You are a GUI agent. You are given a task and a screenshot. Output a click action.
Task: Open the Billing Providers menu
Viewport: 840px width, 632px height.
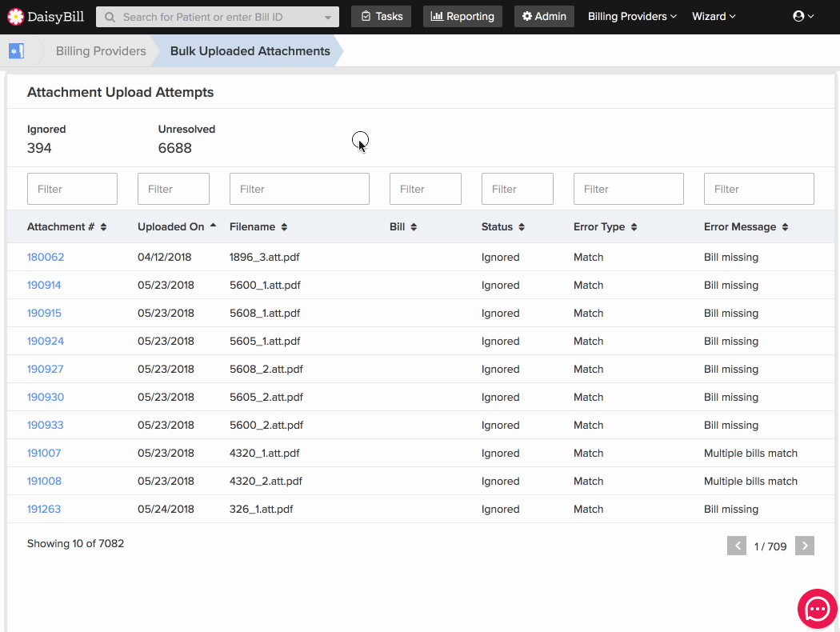click(632, 17)
